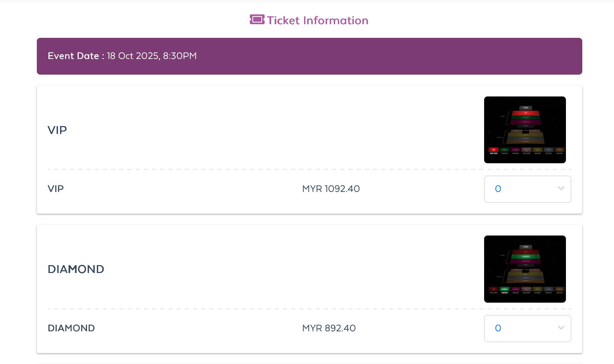Click the large VIP section heading

point(57,130)
